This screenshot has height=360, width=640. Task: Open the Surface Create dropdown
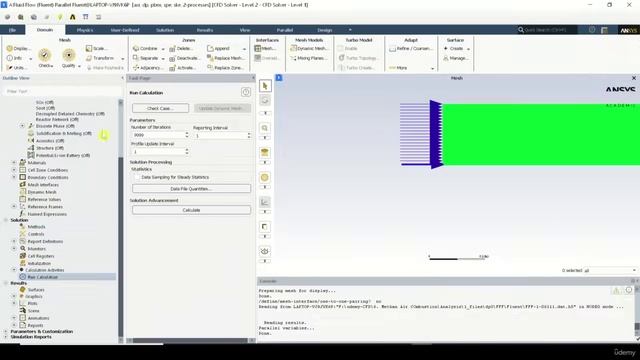tap(468, 49)
